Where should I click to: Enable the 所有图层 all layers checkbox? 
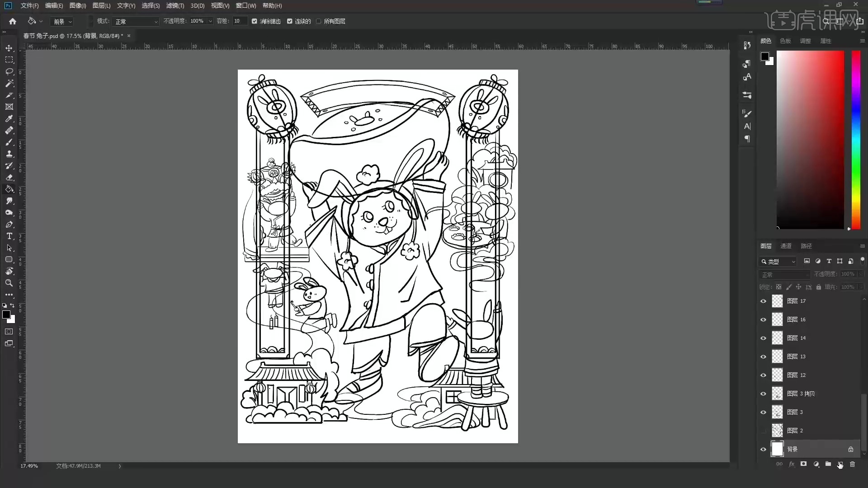[x=319, y=21]
